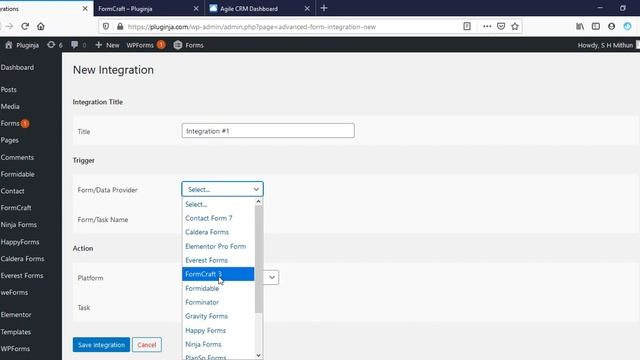Image resolution: width=640 pixels, height=360 pixels.
Task: Open the Library icon in the toolbar
Action: pos(580,26)
